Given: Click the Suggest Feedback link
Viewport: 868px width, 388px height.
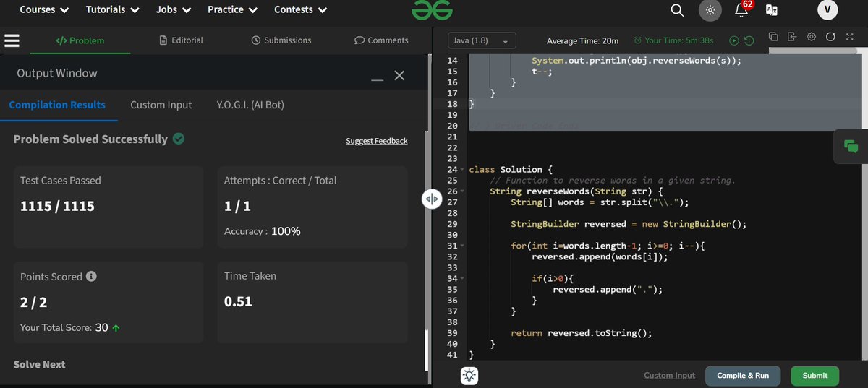Looking at the screenshot, I should (x=376, y=141).
